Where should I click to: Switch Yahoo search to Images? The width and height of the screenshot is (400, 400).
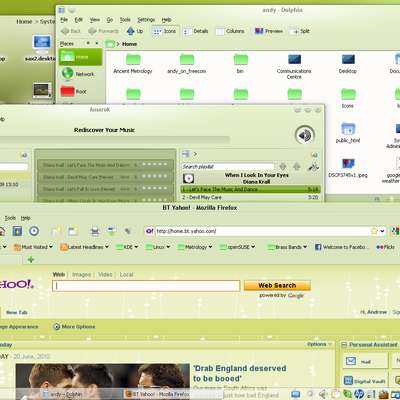coord(81,274)
